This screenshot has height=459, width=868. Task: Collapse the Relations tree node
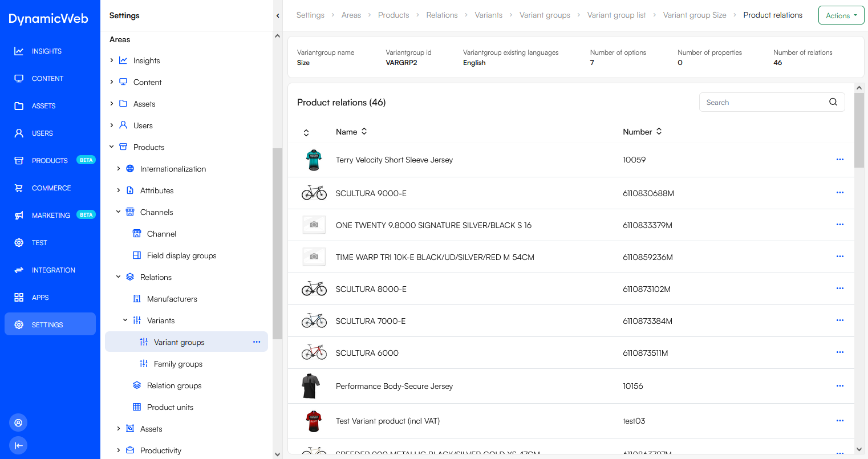tap(119, 277)
